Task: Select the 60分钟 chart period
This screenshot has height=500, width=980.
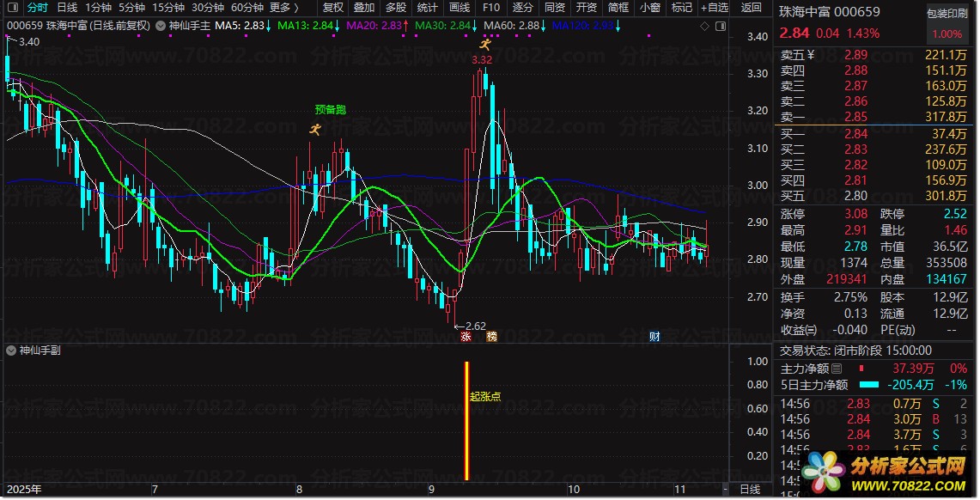Action: [x=247, y=8]
